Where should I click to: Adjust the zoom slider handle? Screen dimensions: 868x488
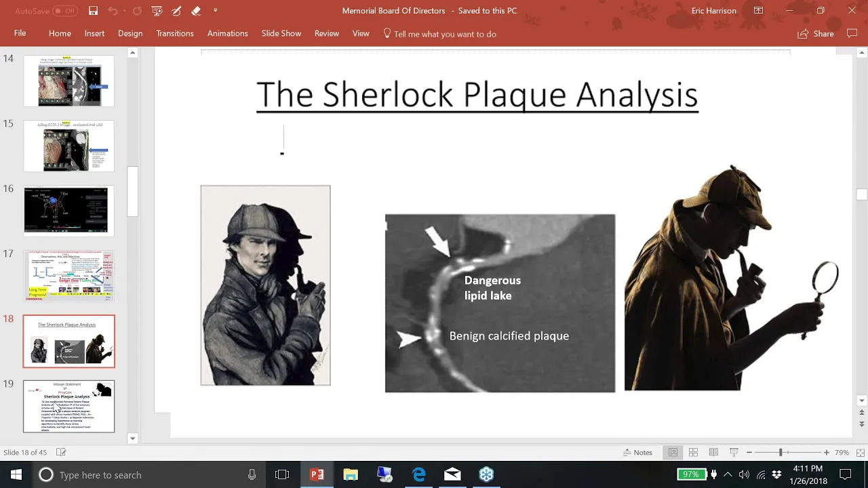coord(781,453)
